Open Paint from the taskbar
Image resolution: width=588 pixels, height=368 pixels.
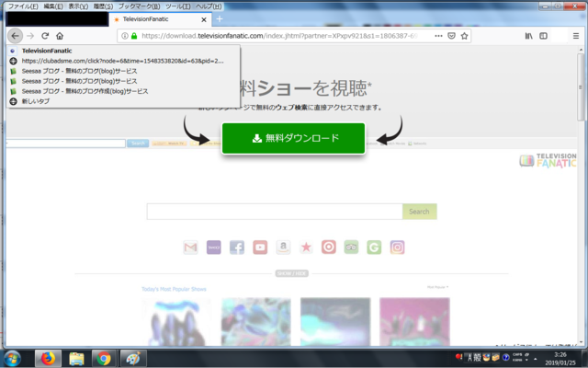click(x=132, y=359)
